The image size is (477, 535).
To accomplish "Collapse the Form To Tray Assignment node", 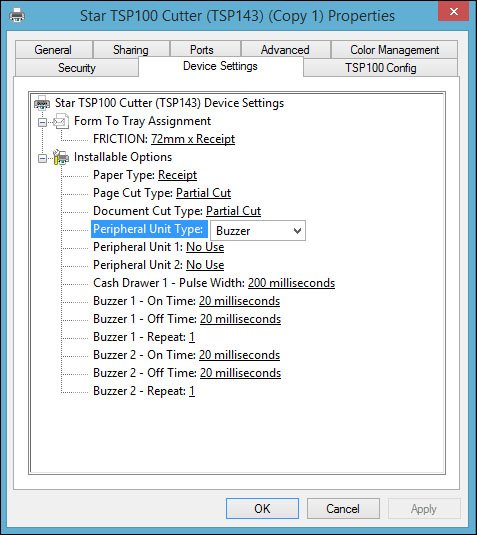I will [42, 122].
